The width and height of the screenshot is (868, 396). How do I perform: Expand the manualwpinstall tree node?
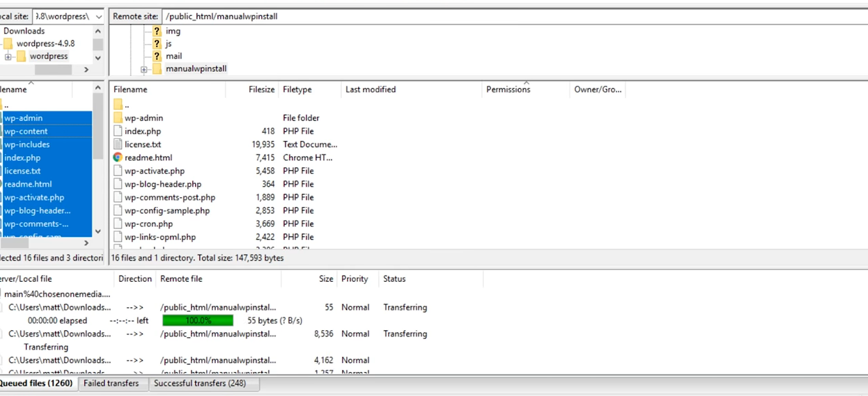coord(144,70)
